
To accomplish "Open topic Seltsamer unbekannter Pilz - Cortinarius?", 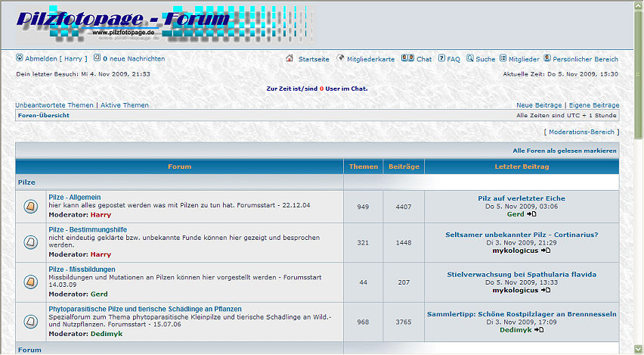I will 522,235.
